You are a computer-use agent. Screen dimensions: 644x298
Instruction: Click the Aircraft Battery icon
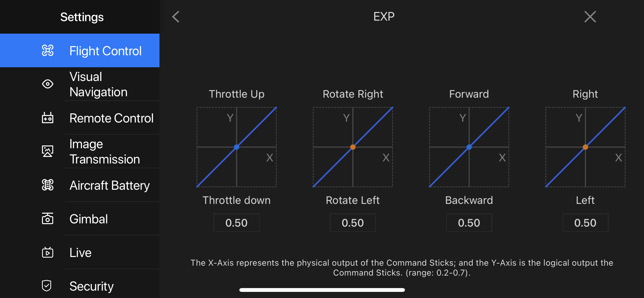click(48, 185)
